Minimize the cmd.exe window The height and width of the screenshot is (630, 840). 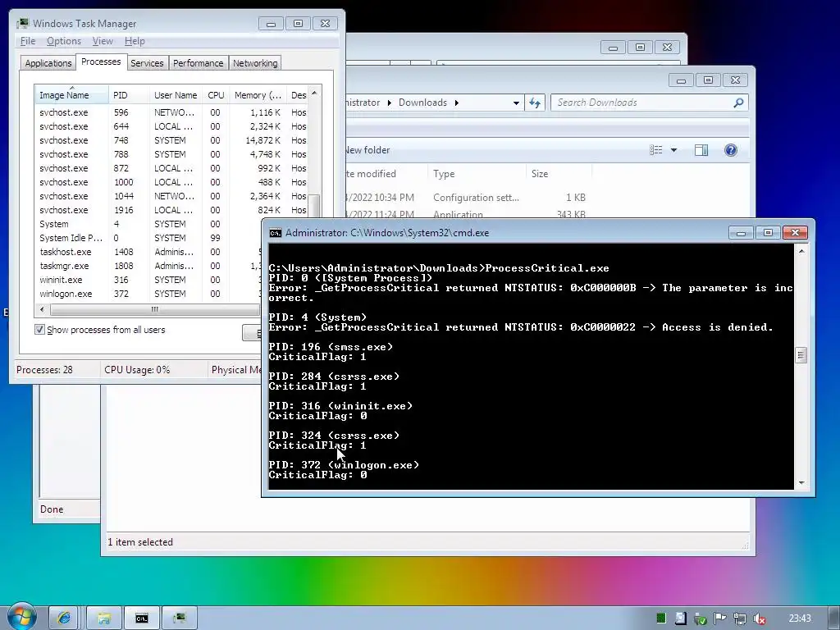point(741,232)
